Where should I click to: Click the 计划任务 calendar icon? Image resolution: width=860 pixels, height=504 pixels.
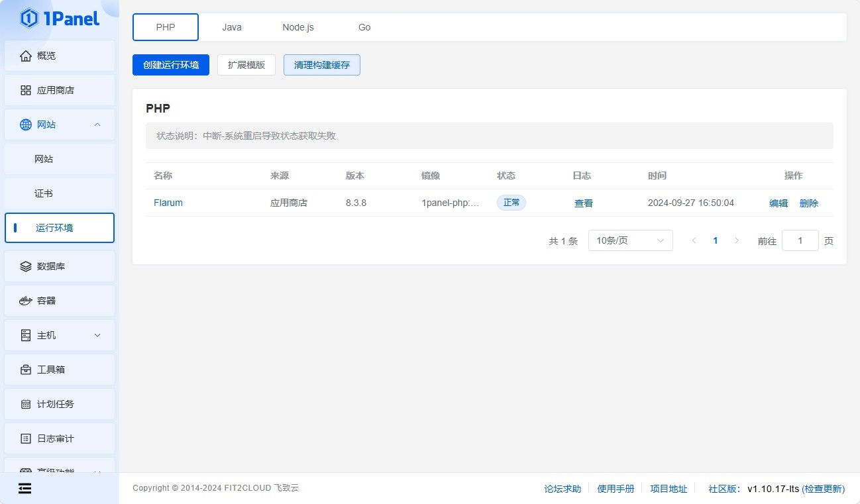click(x=26, y=404)
